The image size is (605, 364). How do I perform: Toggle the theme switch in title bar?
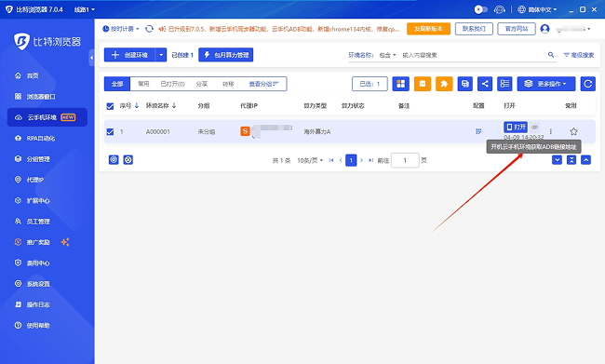click(x=481, y=9)
